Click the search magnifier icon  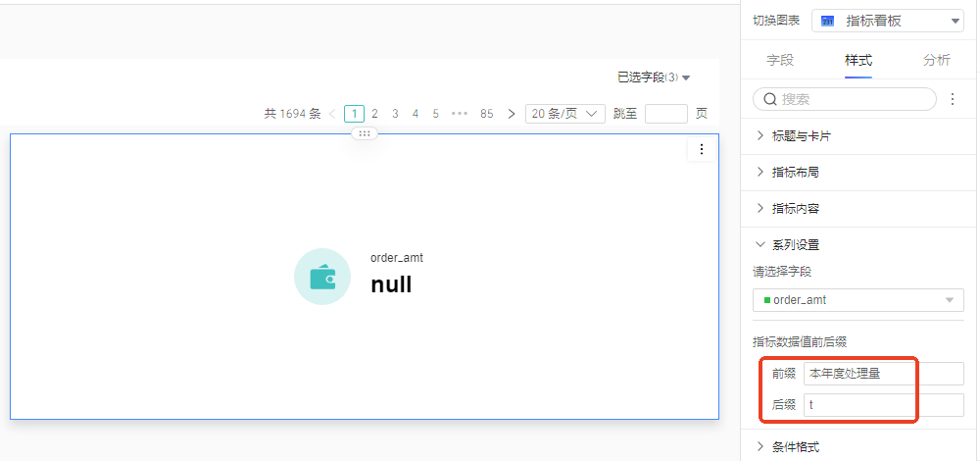[769, 99]
